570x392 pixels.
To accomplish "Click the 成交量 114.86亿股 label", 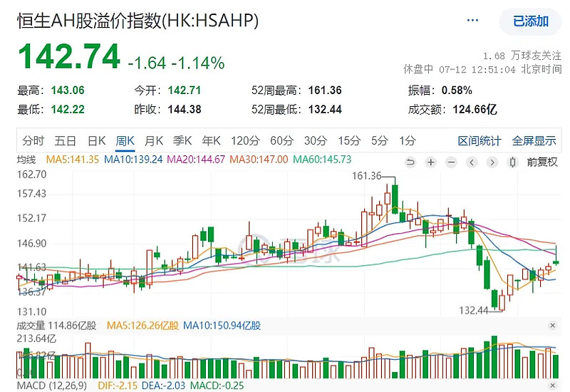I will (56, 326).
